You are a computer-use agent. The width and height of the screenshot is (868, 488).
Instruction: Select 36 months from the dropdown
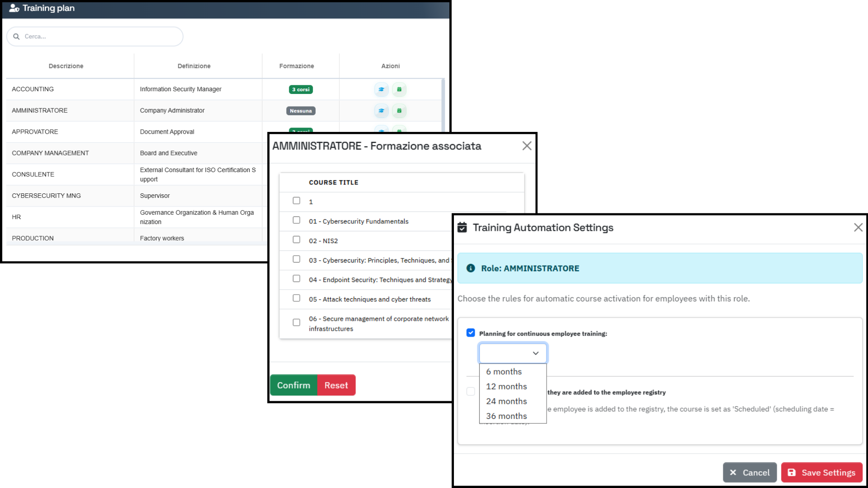513,416
